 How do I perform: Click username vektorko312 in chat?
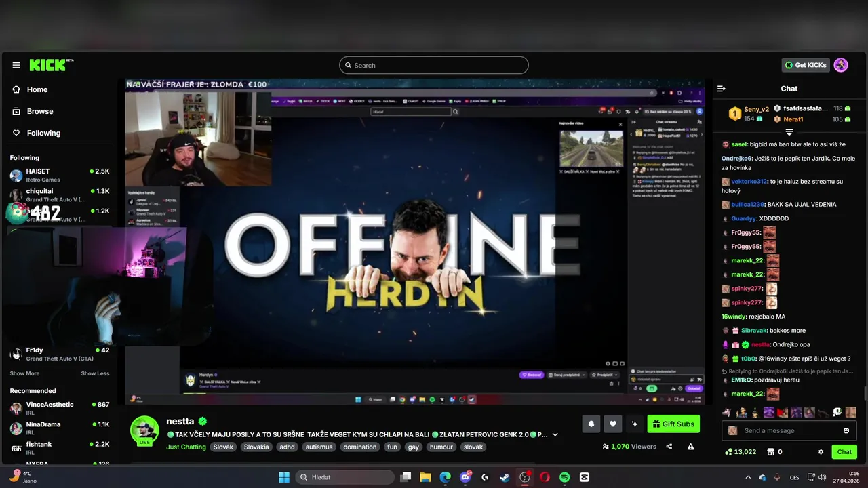click(x=749, y=182)
